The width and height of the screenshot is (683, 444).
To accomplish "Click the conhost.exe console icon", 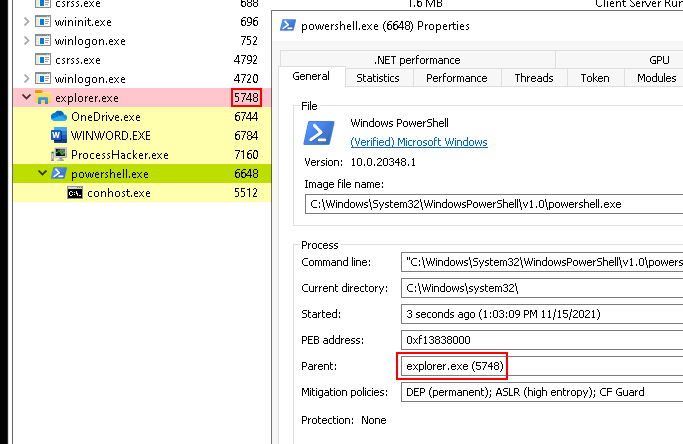I will tap(74, 193).
